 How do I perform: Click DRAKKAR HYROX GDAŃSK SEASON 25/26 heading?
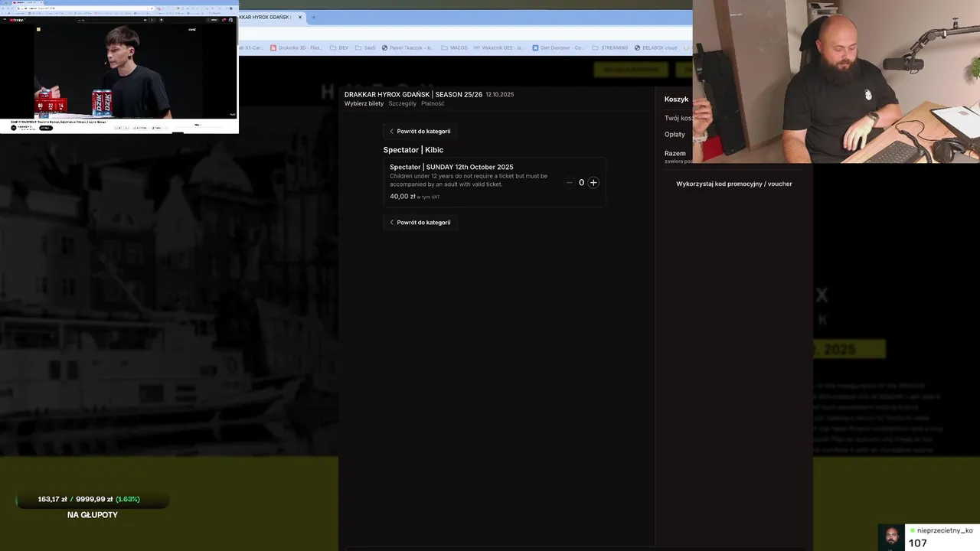coord(413,94)
